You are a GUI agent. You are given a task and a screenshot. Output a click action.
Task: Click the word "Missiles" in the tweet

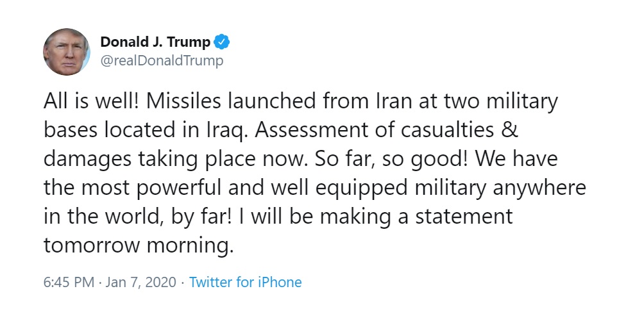click(183, 101)
